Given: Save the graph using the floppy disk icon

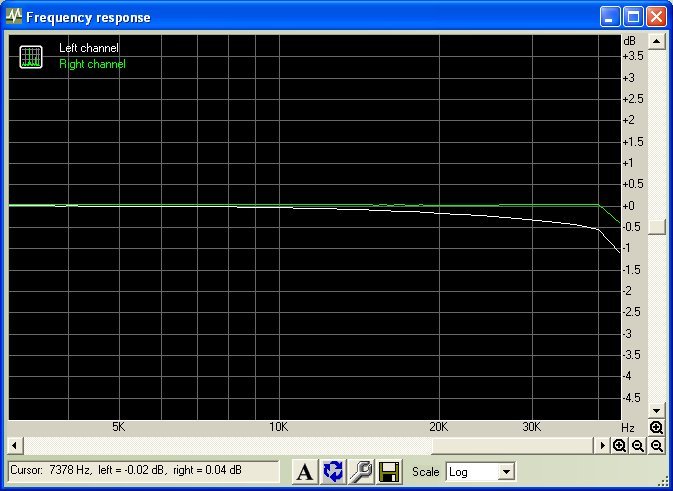Looking at the screenshot, I should click(x=389, y=471).
